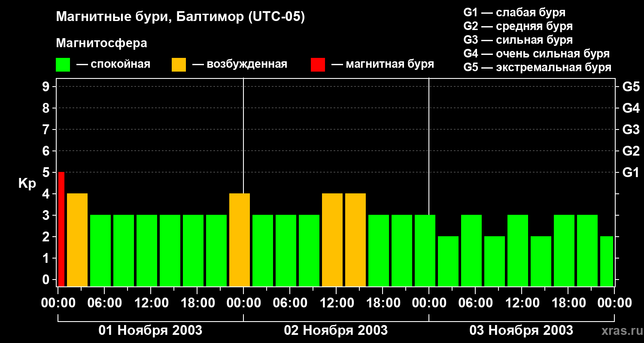The width and height of the screenshot is (644, 343).
Task: Select the '01 Ноября 2003' date label
Action: [150, 331]
